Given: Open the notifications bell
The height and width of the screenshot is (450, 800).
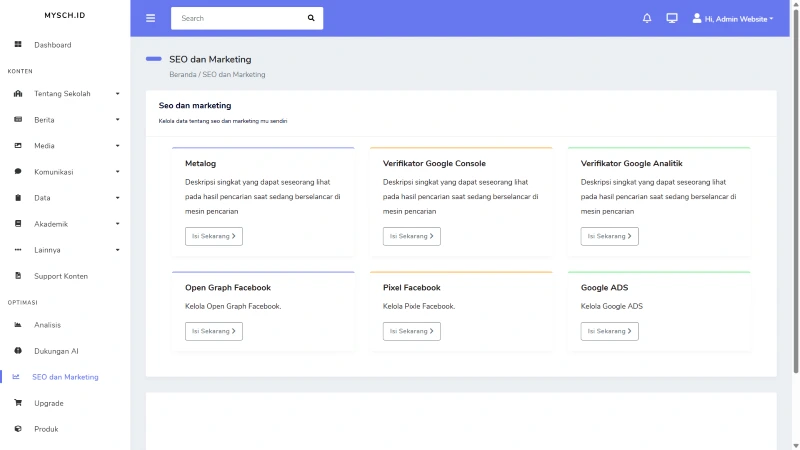Looking at the screenshot, I should tap(647, 18).
